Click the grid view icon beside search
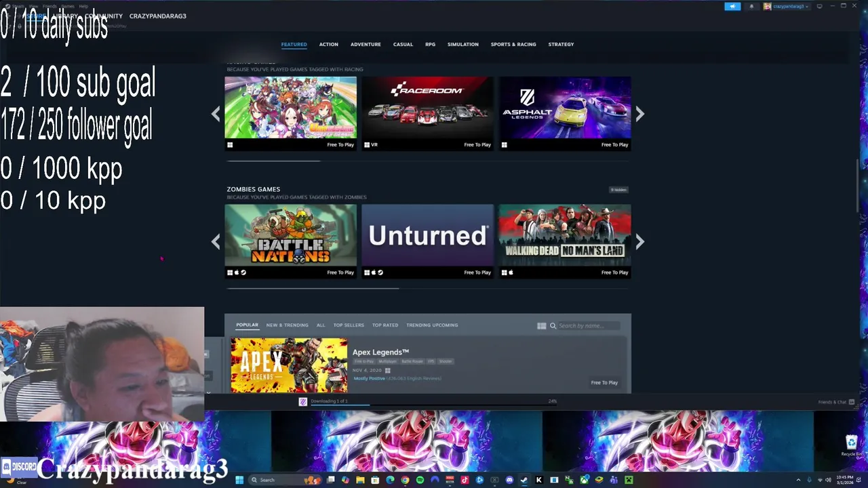The image size is (868, 488). tap(541, 326)
